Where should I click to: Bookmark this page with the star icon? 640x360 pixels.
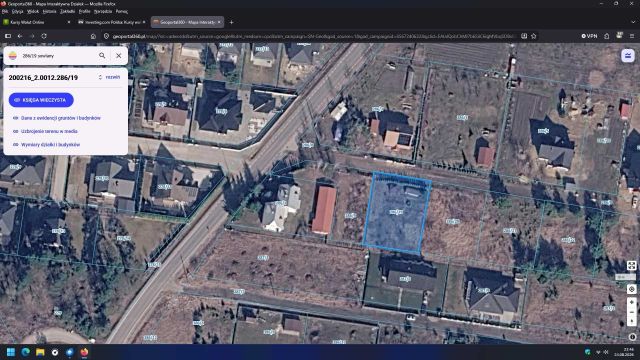533,36
